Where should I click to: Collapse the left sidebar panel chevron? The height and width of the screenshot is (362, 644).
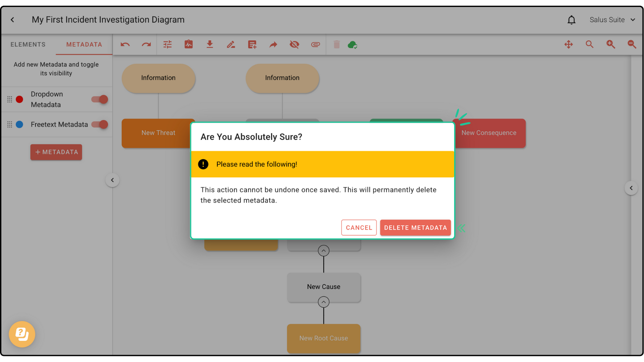[112, 180]
